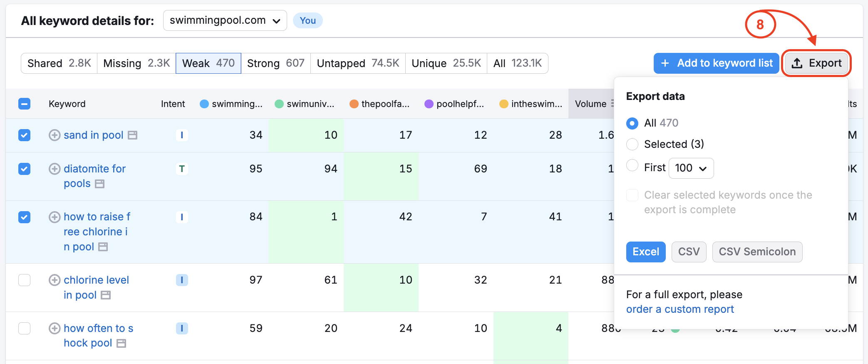Click the Add to keyword list button
This screenshot has height=364, width=868.
pyautogui.click(x=716, y=63)
